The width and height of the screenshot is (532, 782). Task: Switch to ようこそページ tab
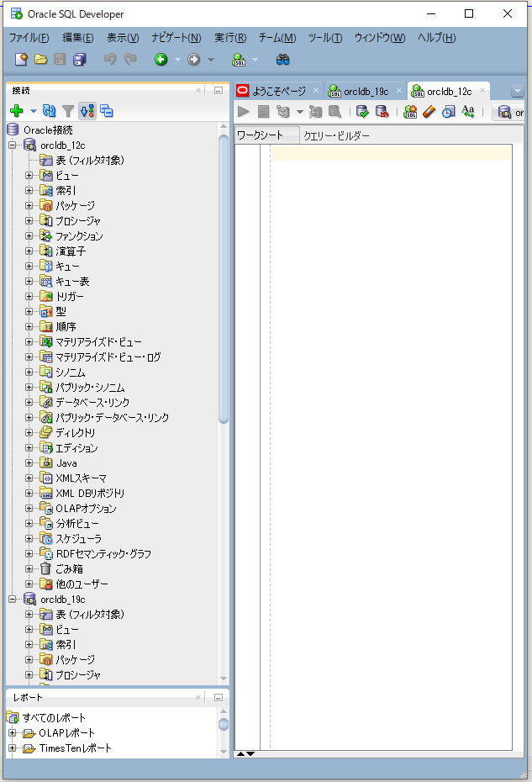click(x=279, y=92)
